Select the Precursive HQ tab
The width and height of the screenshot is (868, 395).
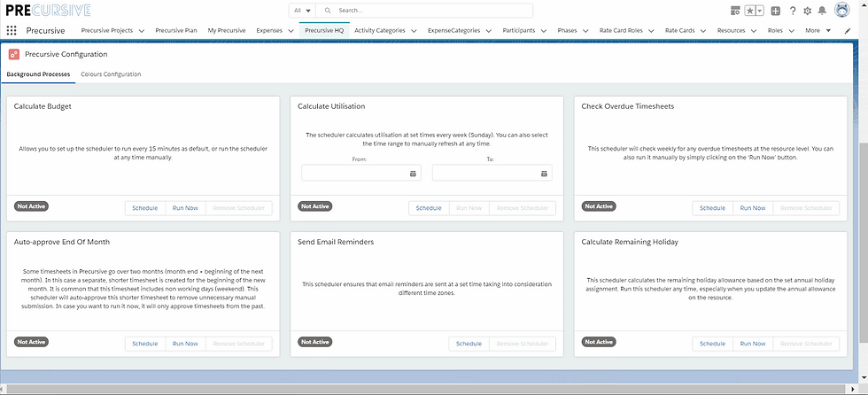coord(324,31)
